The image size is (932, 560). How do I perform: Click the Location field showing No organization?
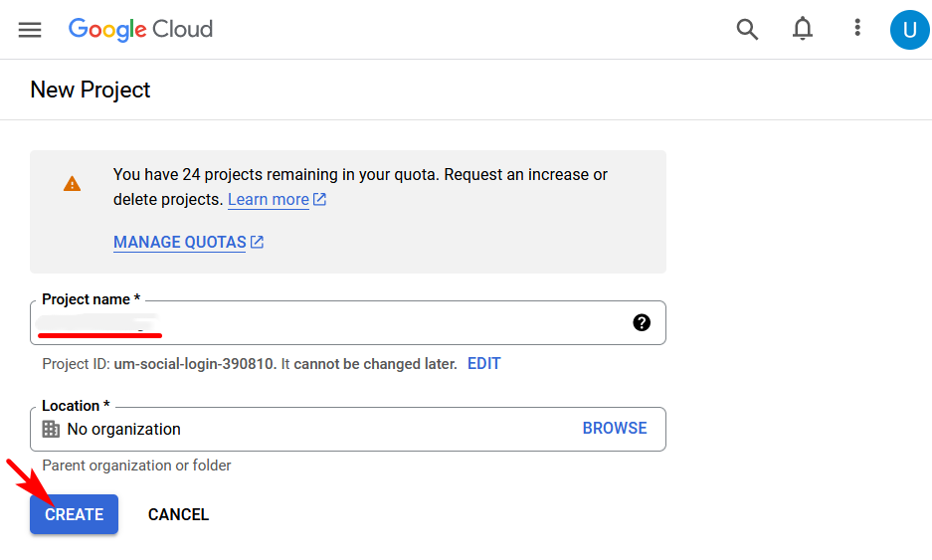click(298, 429)
